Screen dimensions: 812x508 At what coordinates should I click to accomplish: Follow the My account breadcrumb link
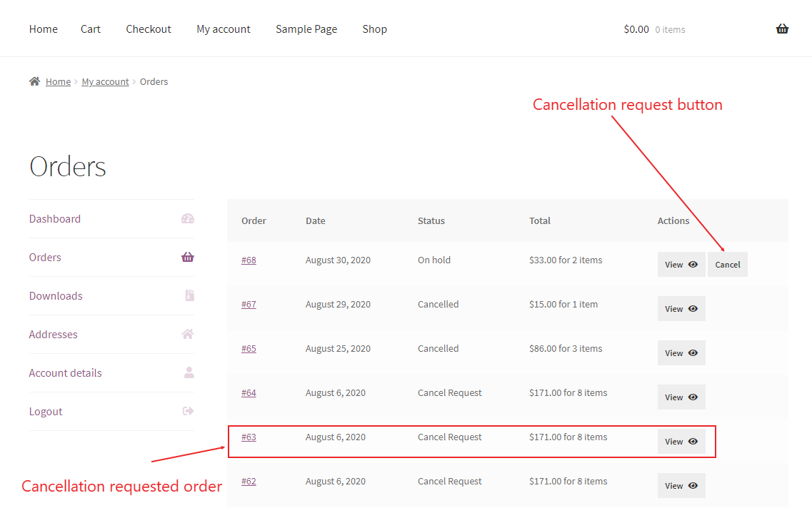click(105, 82)
